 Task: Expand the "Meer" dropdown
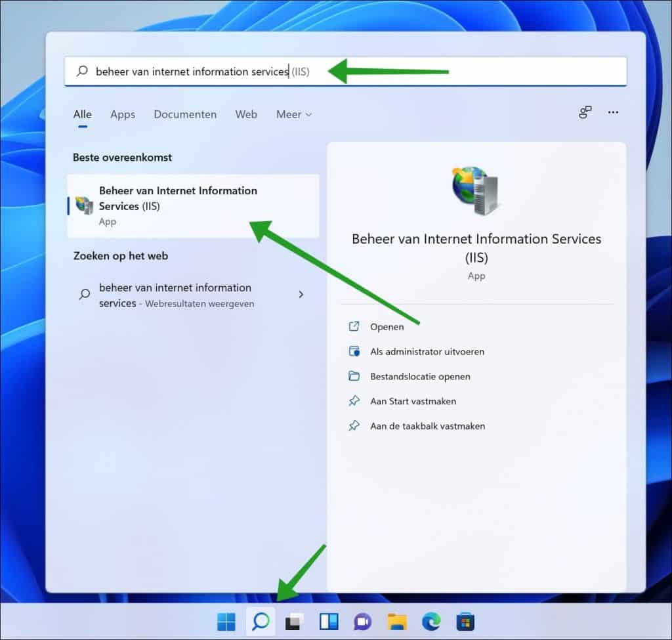click(x=293, y=114)
